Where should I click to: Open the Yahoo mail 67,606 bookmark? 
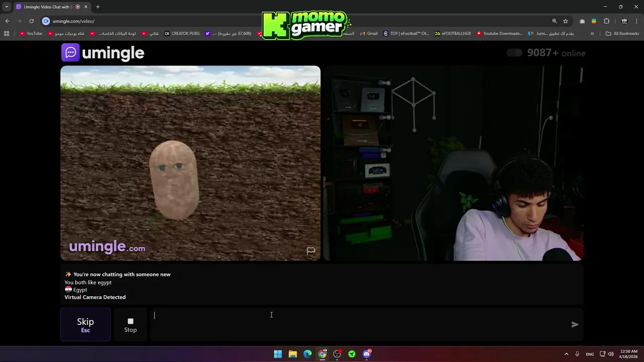pyautogui.click(x=228, y=34)
